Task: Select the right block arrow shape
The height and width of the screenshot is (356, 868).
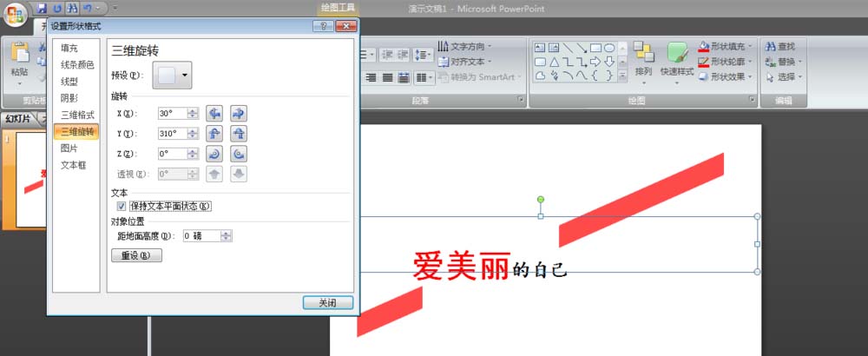Action: coord(595,62)
